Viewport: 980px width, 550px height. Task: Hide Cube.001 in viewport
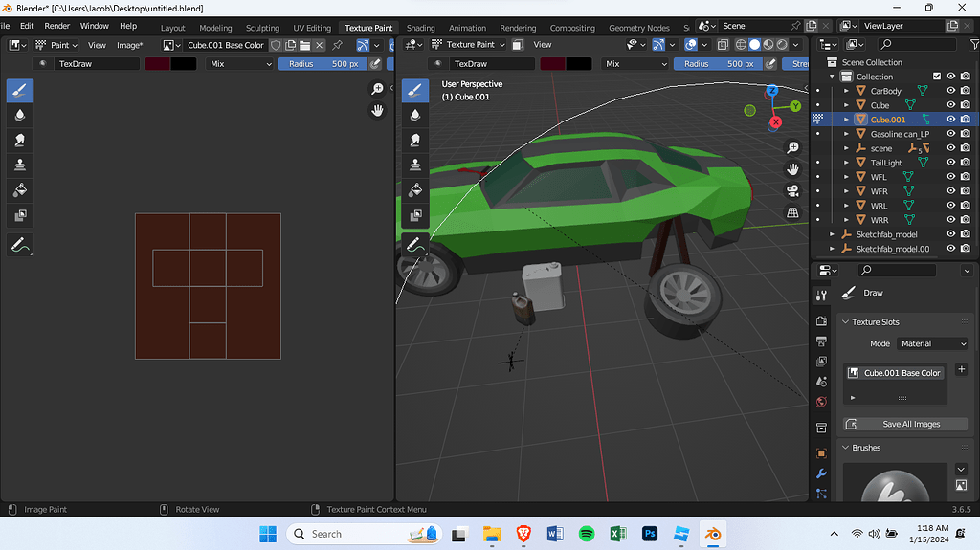[950, 120]
